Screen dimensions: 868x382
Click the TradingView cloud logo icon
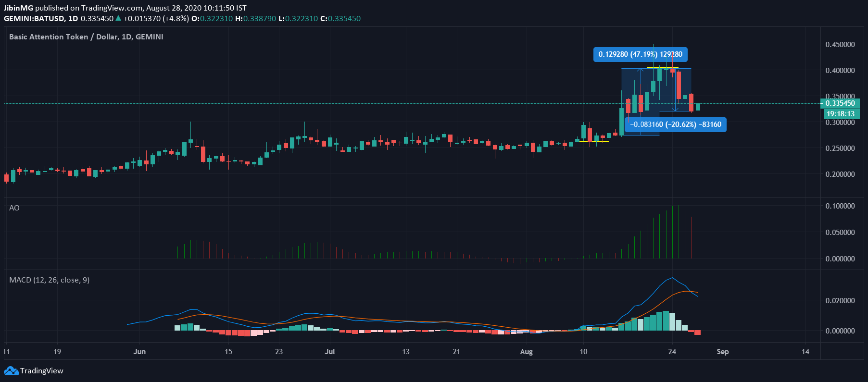coord(11,371)
